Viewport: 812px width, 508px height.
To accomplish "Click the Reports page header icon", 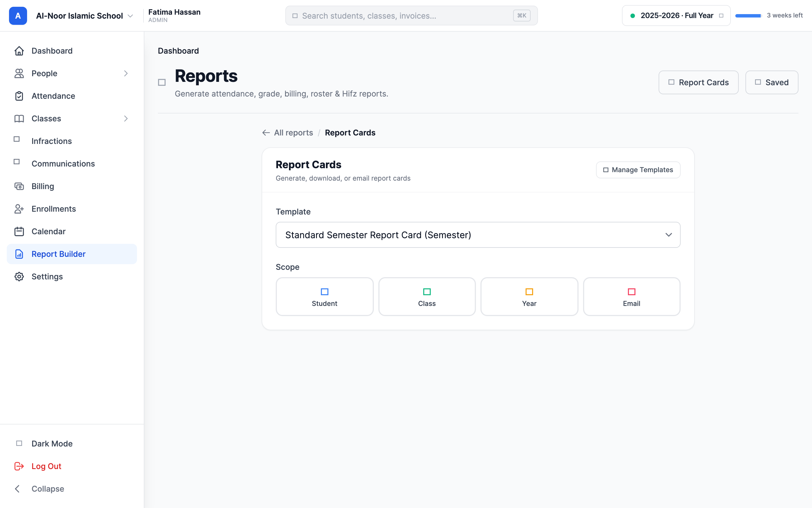I will 162,82.
